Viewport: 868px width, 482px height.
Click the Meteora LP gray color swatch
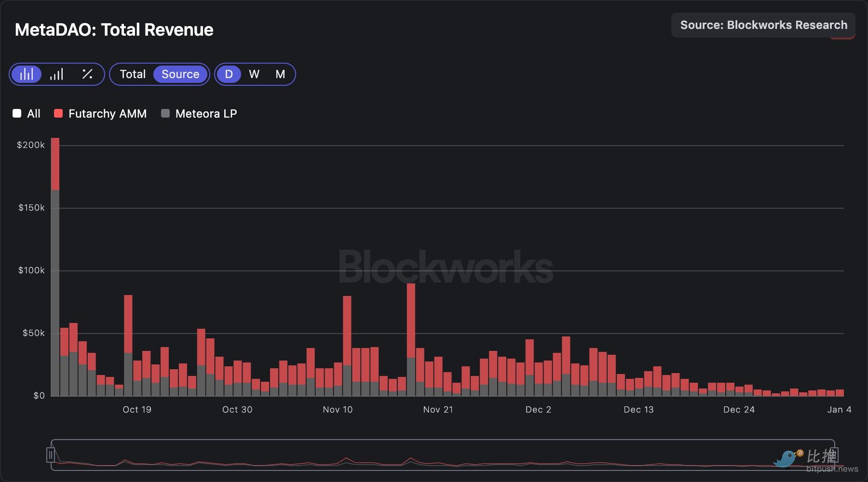tap(166, 113)
